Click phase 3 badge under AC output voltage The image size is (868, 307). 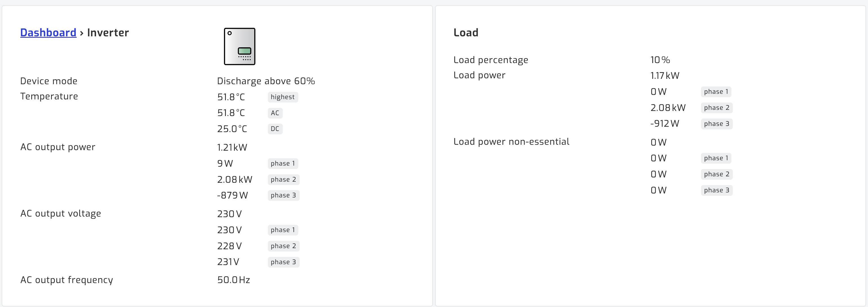(x=283, y=262)
